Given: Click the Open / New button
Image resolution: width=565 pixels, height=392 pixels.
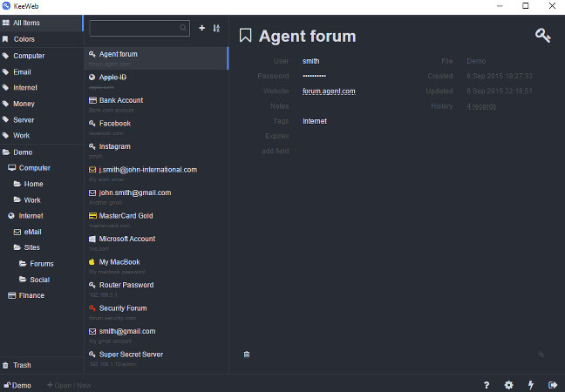Looking at the screenshot, I should click(x=68, y=384).
